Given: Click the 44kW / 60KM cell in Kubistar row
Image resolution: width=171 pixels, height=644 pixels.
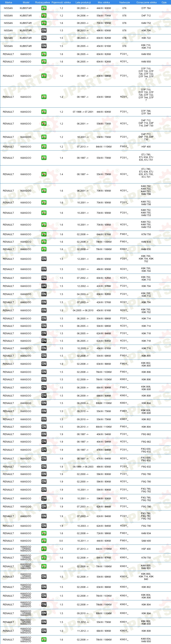Looking at the screenshot, I should pyautogui.click(x=104, y=8).
